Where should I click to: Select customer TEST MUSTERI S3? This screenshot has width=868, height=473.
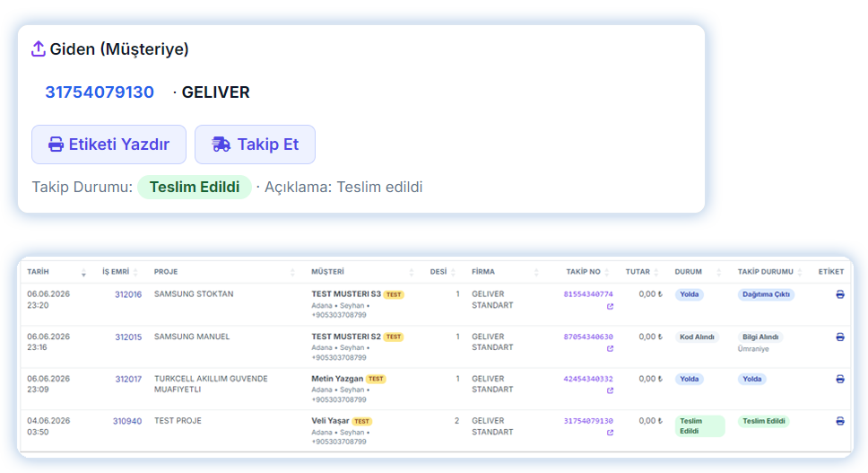pyautogui.click(x=346, y=294)
